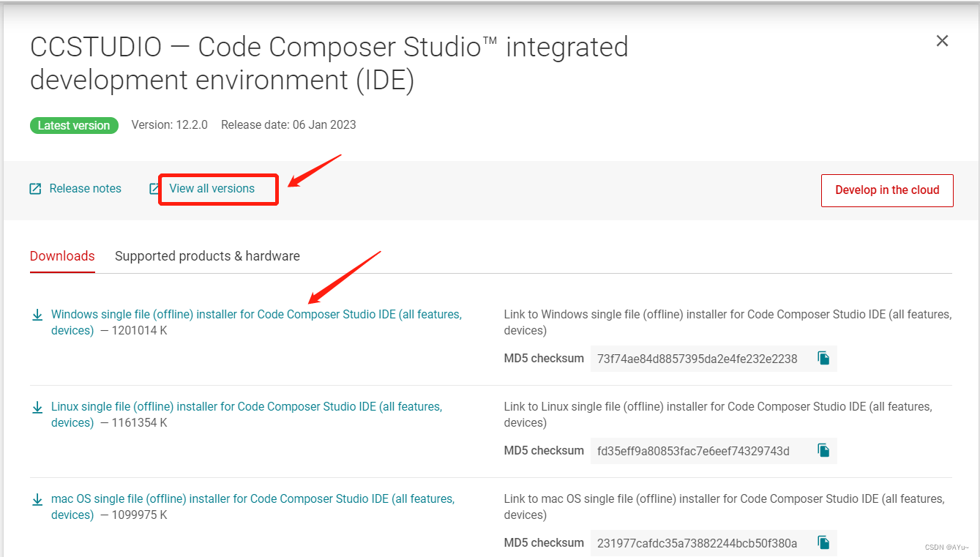Click the external-link icon beside Release notes
The height and width of the screenshot is (557, 980).
tap(35, 189)
